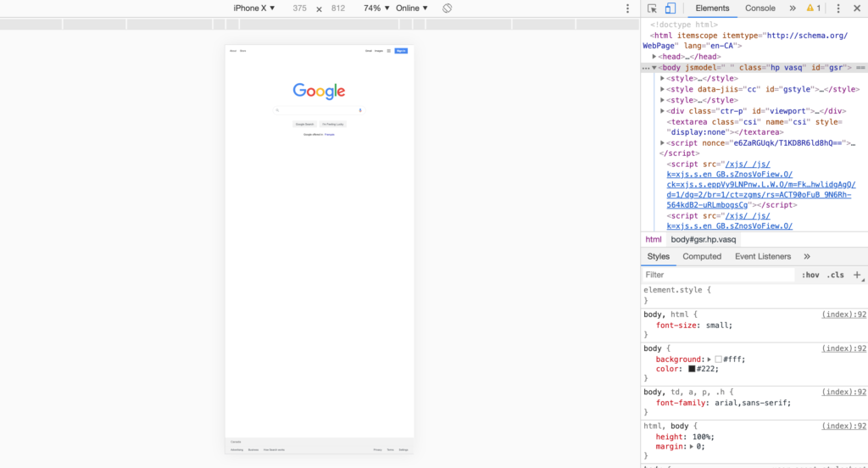Show more DevTools panel tabs
The height and width of the screenshot is (468, 868).
(793, 8)
